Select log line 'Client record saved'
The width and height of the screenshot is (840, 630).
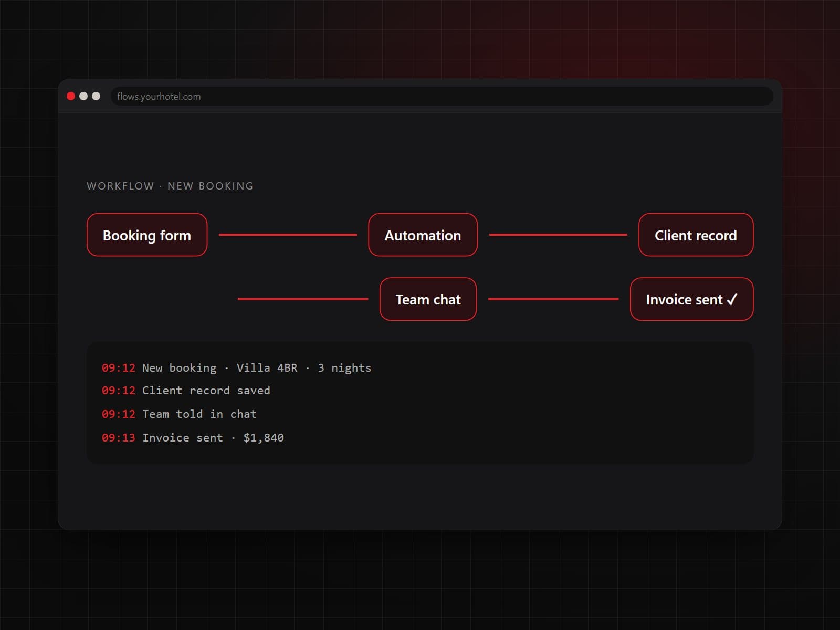186,390
